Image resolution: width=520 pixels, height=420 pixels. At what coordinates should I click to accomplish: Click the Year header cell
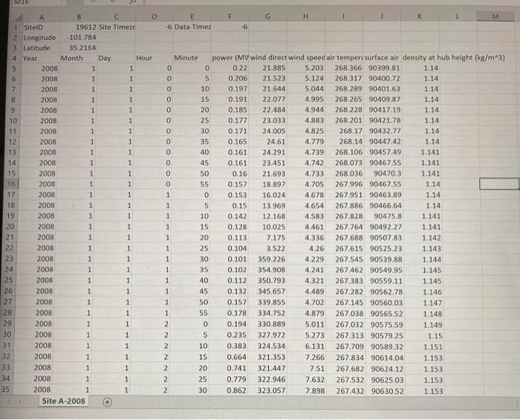[40, 59]
